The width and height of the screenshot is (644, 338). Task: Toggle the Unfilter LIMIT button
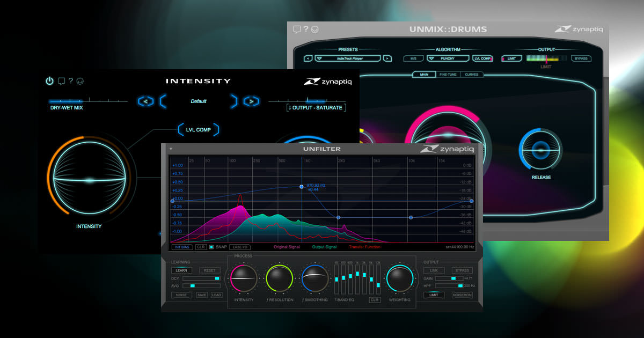(x=434, y=295)
